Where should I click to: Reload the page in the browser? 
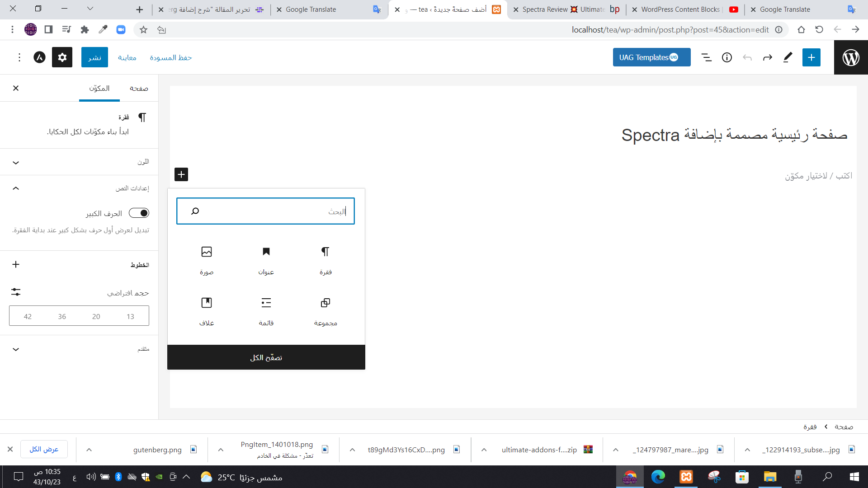click(819, 29)
